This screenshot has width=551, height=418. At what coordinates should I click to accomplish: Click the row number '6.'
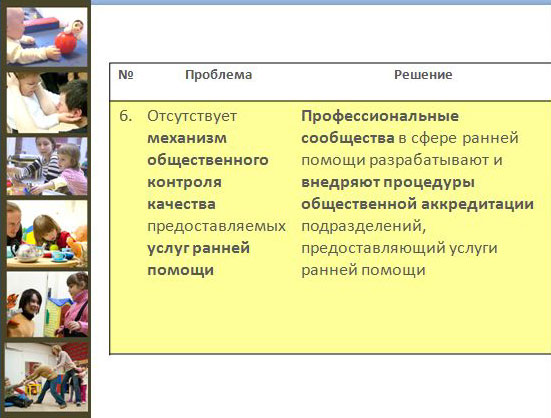coord(125,116)
